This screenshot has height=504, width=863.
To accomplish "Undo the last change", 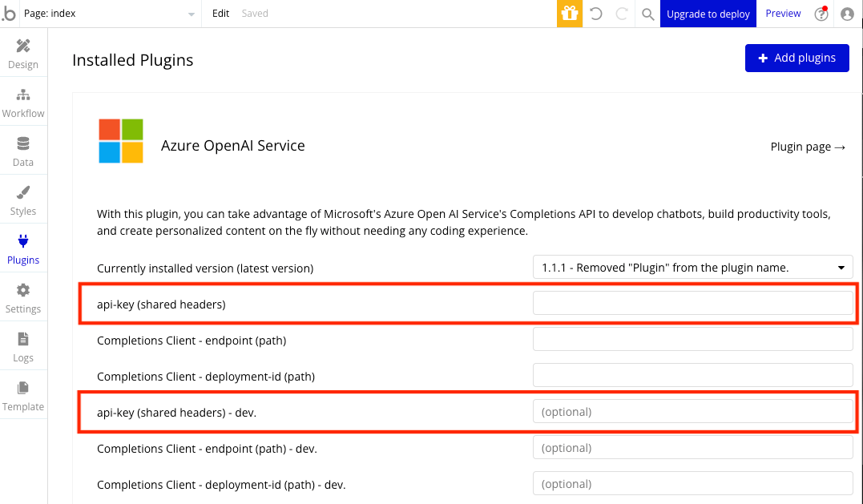I will [595, 14].
